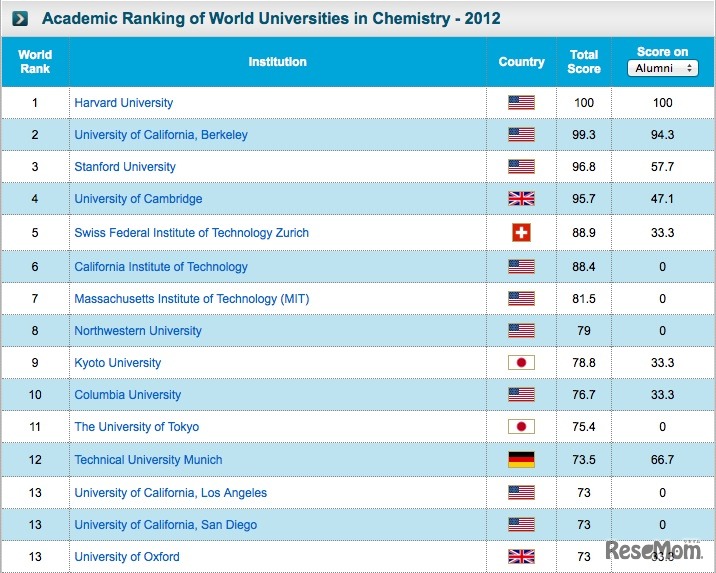Screen dimensions: 716x573
Task: Open the Technical University Munich link
Action: (x=148, y=460)
